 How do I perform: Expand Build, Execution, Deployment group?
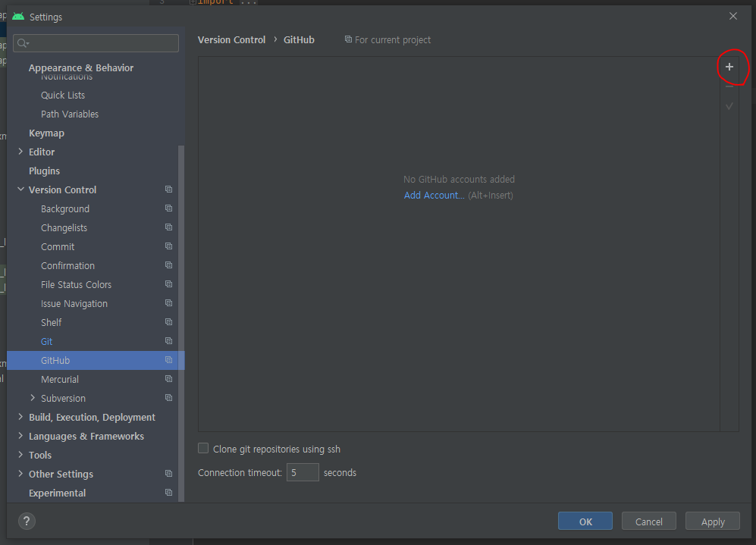coord(20,416)
